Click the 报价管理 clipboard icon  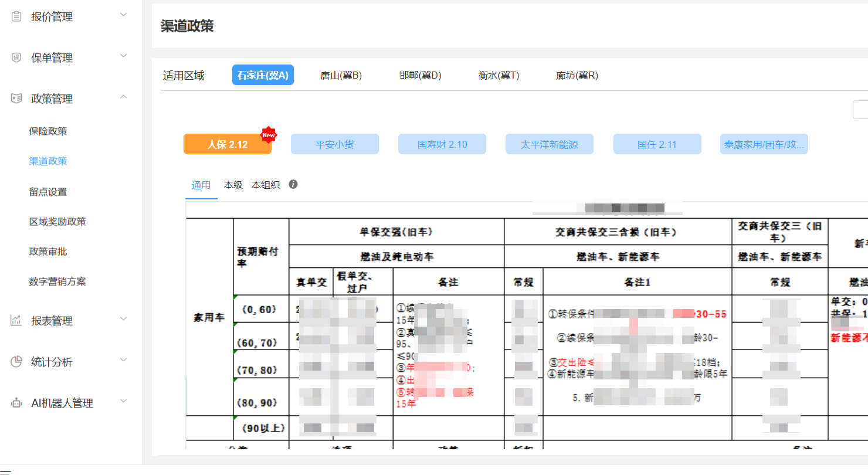point(16,16)
